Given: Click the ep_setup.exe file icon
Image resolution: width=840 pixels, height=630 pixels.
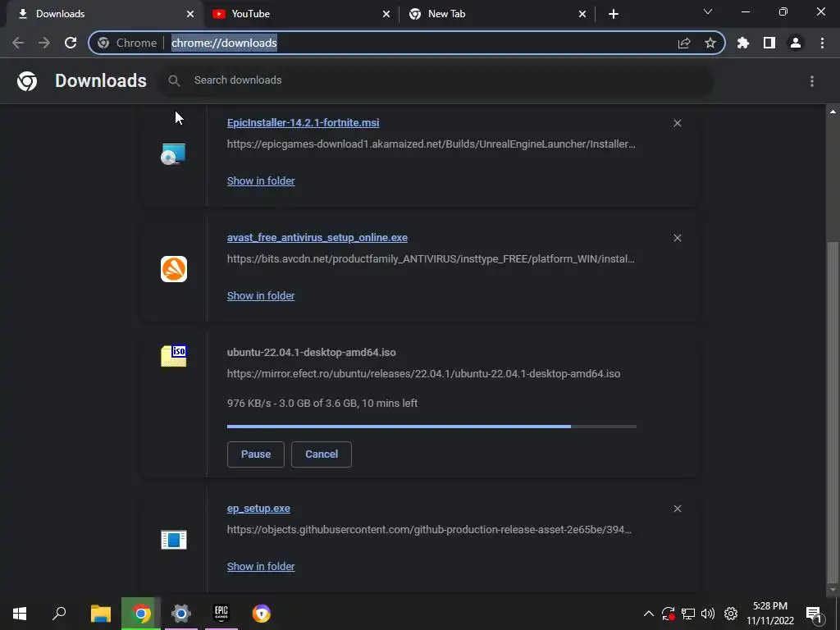Looking at the screenshot, I should pos(174,540).
